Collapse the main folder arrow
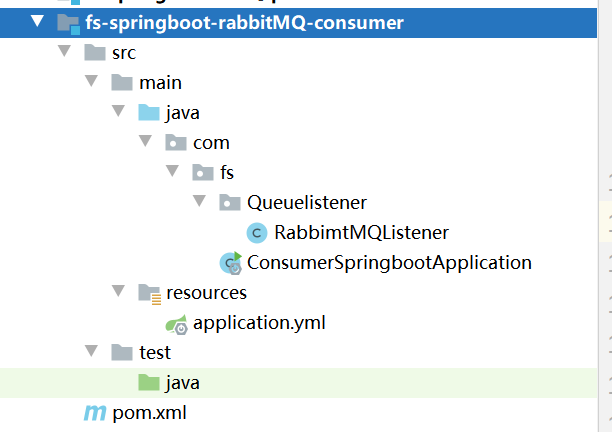 91,81
